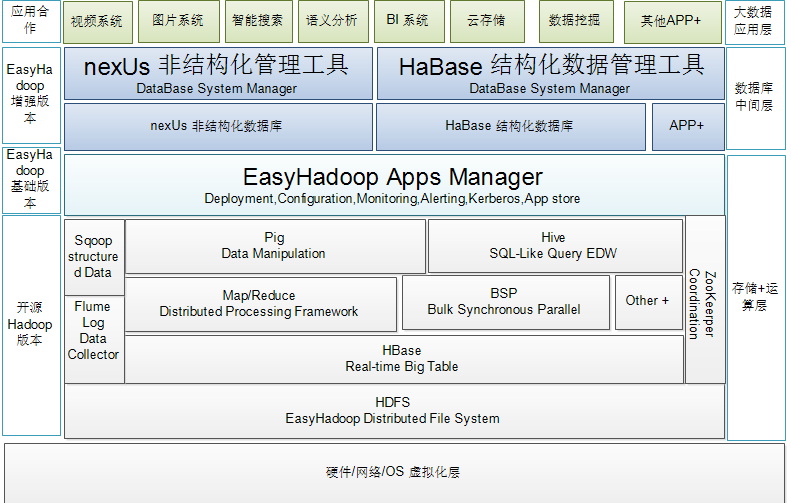The width and height of the screenshot is (791, 503).
Task: Select HDFS Distributed File System box
Action: click(394, 411)
